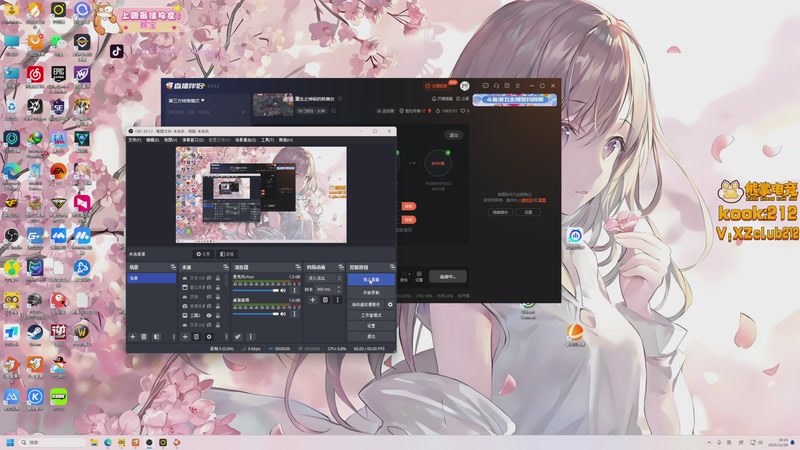Expand the 淡入淡出 transition type dropdown
800x450 pixels.
tap(323, 278)
